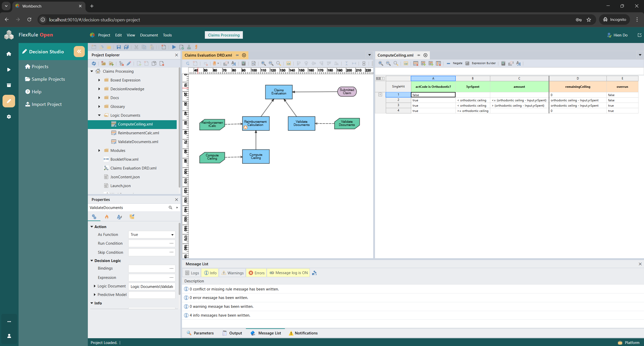Click the clear messages icon next to Message log
The width and height of the screenshot is (644, 346).
click(x=314, y=273)
